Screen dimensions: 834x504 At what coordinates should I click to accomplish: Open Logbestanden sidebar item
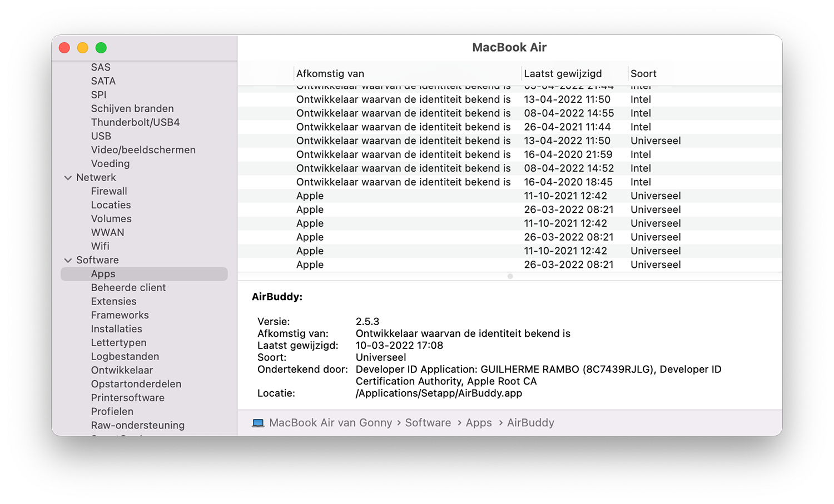[x=125, y=356]
